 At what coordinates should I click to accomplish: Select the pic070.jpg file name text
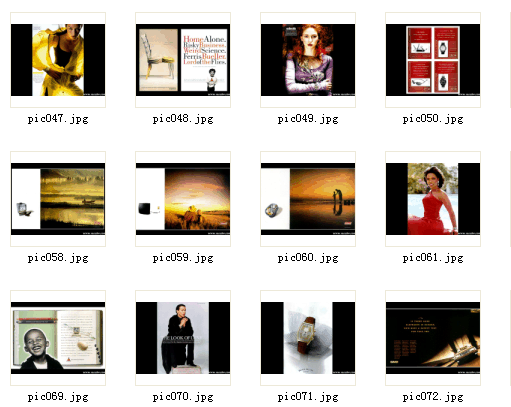[183, 397]
